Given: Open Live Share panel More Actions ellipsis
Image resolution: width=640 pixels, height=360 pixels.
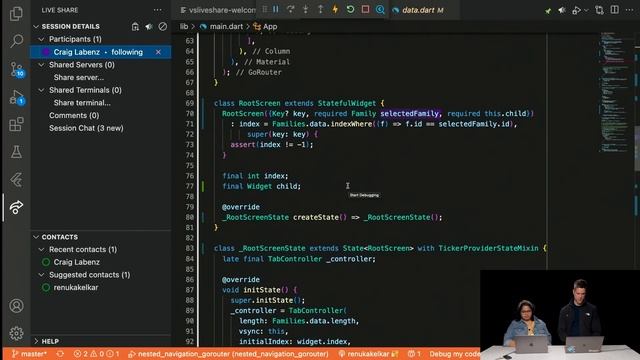Looking at the screenshot, I should click(158, 10).
